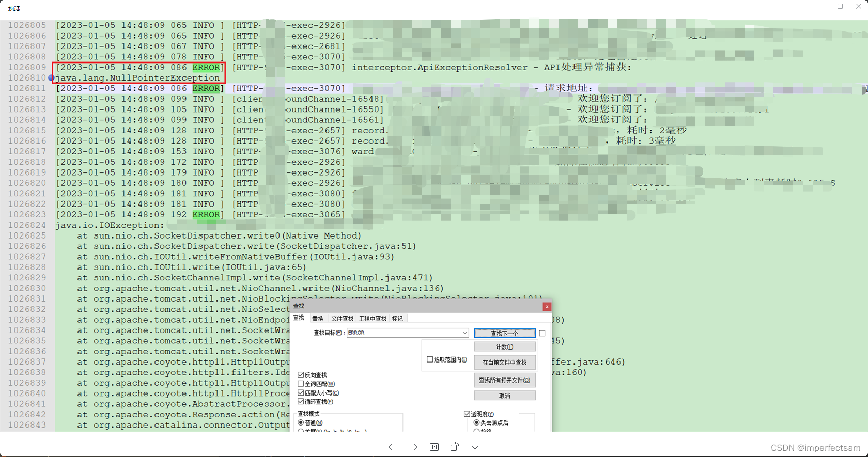Click the 耗时: 3毫秒 log text

[646, 141]
